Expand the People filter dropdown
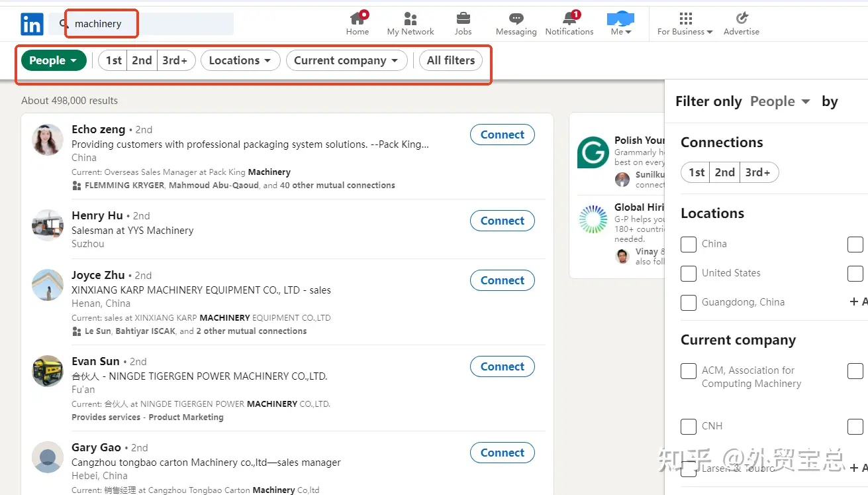This screenshot has width=868, height=495. 54,60
